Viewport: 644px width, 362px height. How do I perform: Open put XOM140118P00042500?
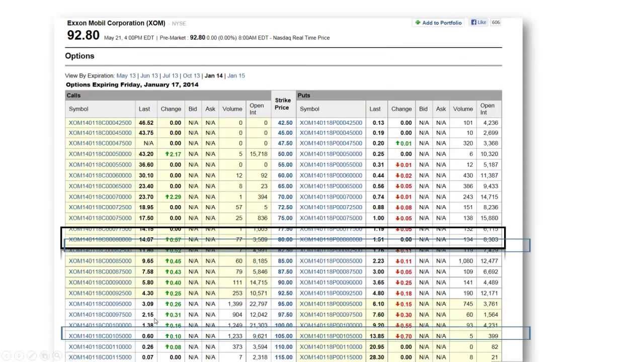point(331,123)
